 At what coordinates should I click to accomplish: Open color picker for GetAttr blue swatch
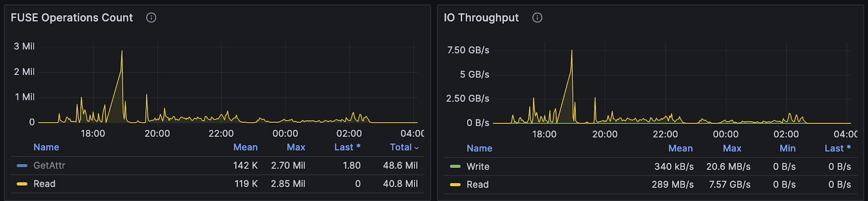22,166
